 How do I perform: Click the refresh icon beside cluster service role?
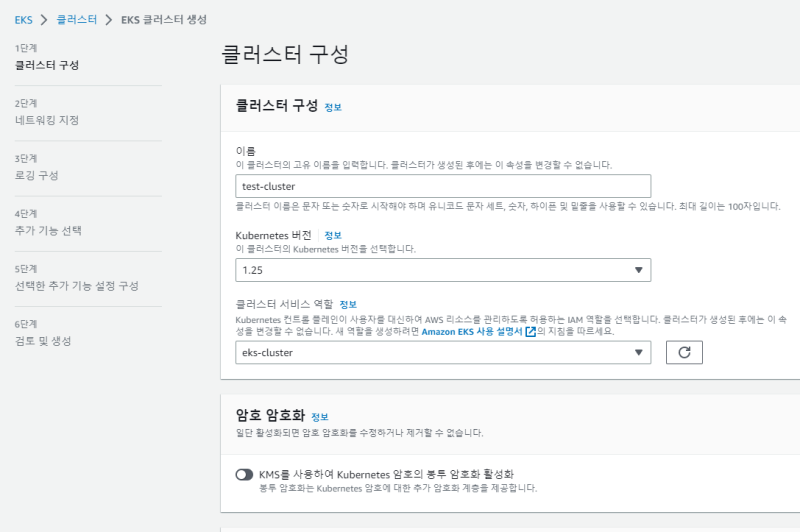[x=684, y=352]
